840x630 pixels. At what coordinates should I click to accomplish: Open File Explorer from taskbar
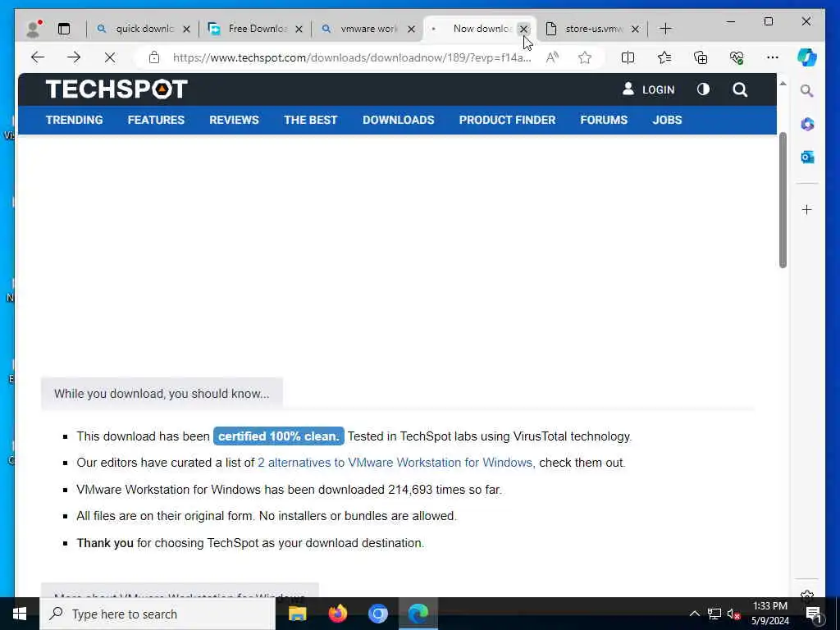point(297,614)
